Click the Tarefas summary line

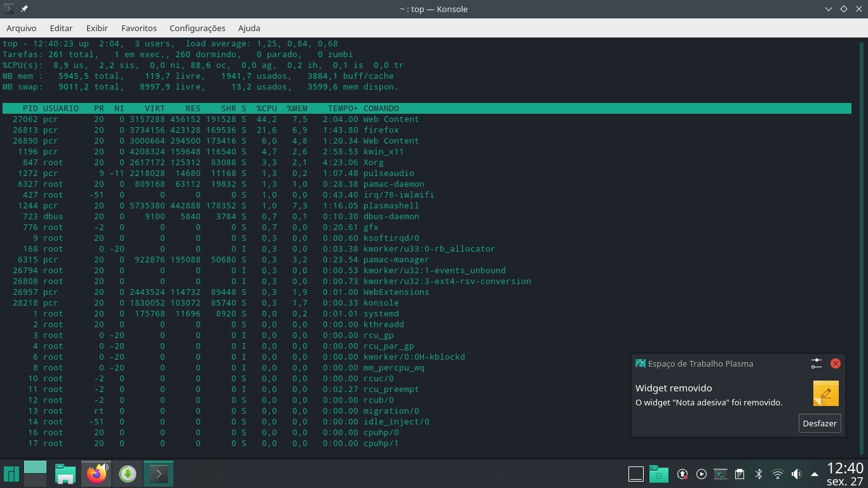click(x=178, y=55)
